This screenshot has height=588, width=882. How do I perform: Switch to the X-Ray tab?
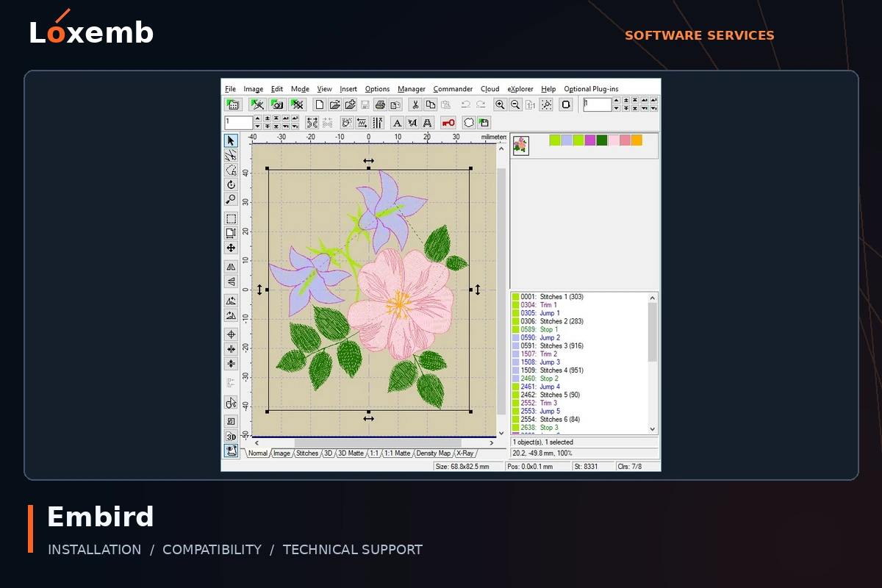[465, 453]
